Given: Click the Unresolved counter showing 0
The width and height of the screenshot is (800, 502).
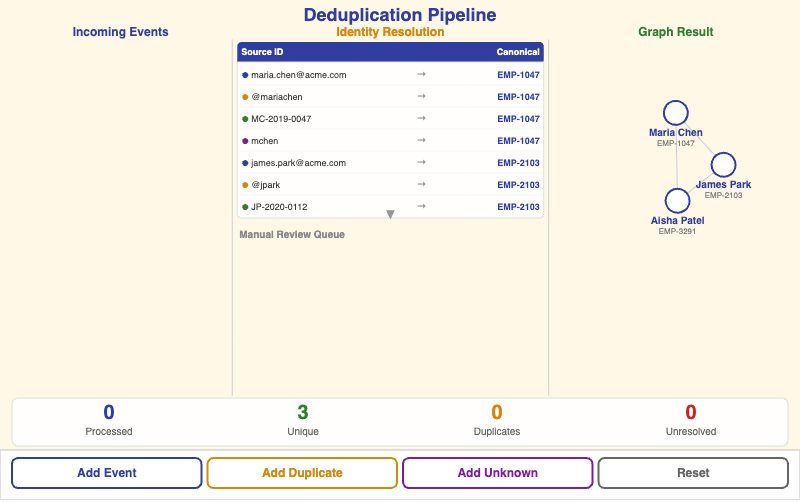Looking at the screenshot, I should [690, 420].
